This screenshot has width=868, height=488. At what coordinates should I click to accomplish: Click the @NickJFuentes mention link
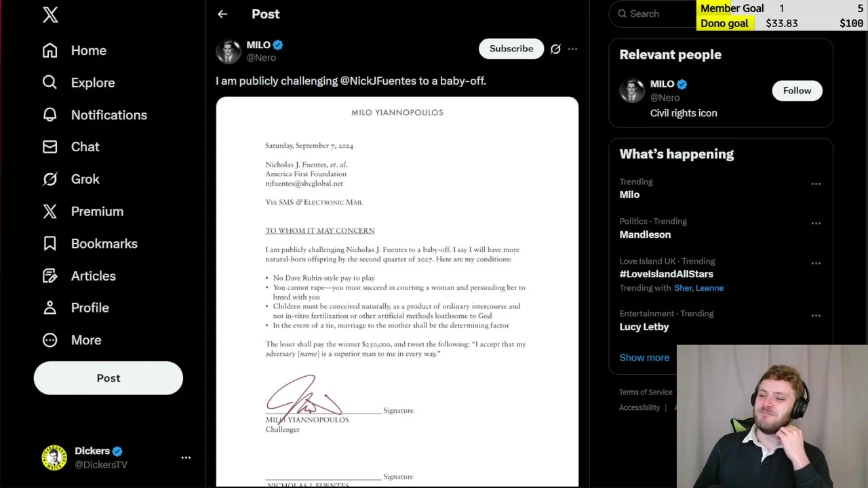(378, 81)
